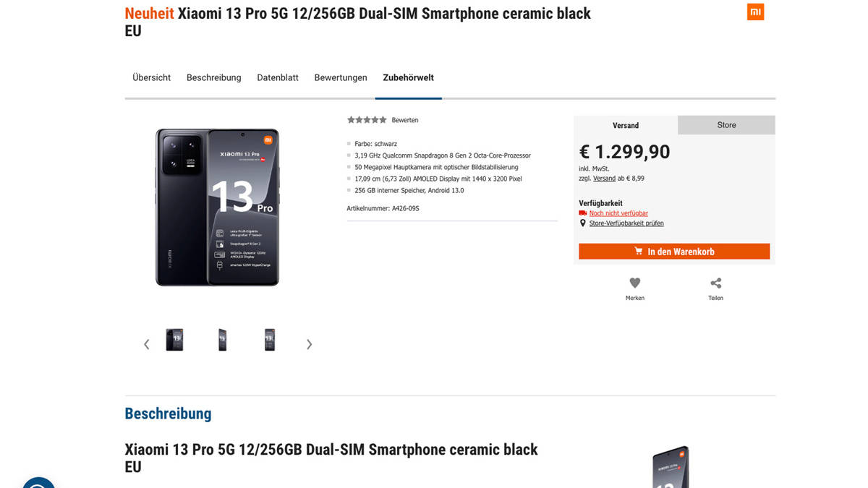Image resolution: width=868 pixels, height=488 pixels.
Task: Switch to the Beschreibung tab
Action: [x=213, y=77]
